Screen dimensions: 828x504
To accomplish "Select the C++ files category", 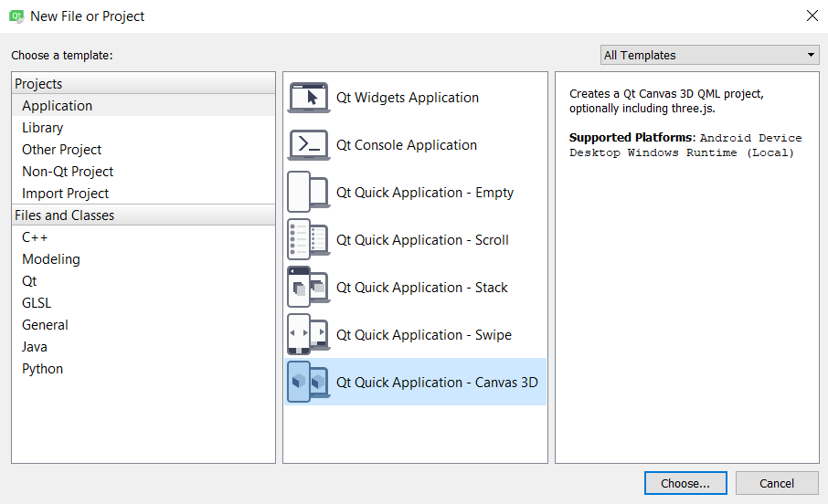I will pos(143,237).
